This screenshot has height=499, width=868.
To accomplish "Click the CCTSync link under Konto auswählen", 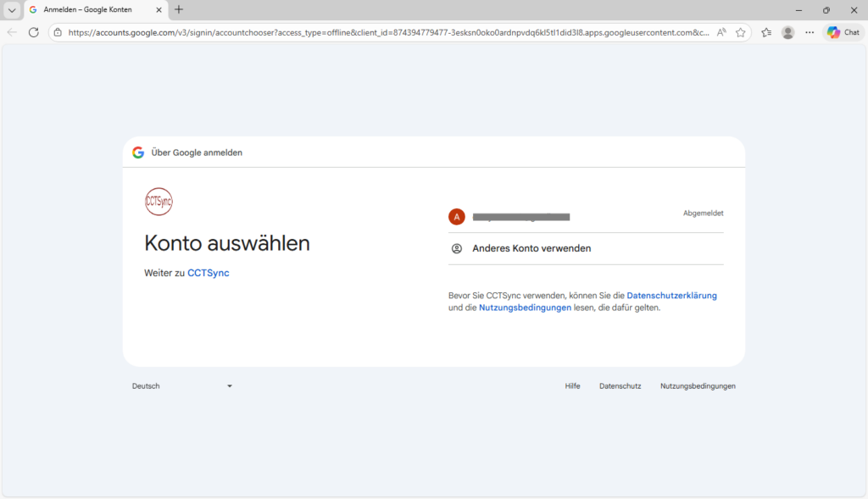I will tap(208, 274).
